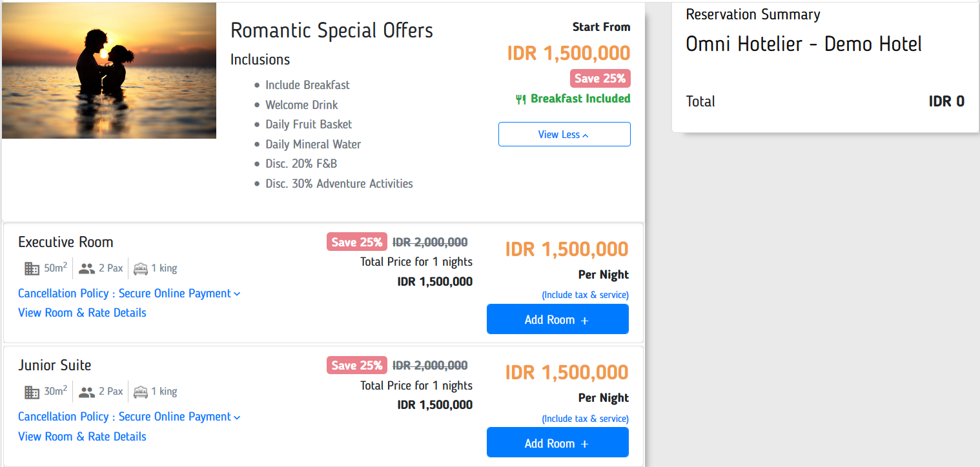
Task: Open Executive Room View Room & Rate Details
Action: [x=82, y=313]
